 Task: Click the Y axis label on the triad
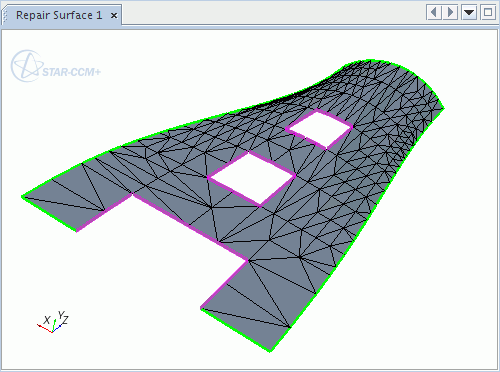coord(61,314)
